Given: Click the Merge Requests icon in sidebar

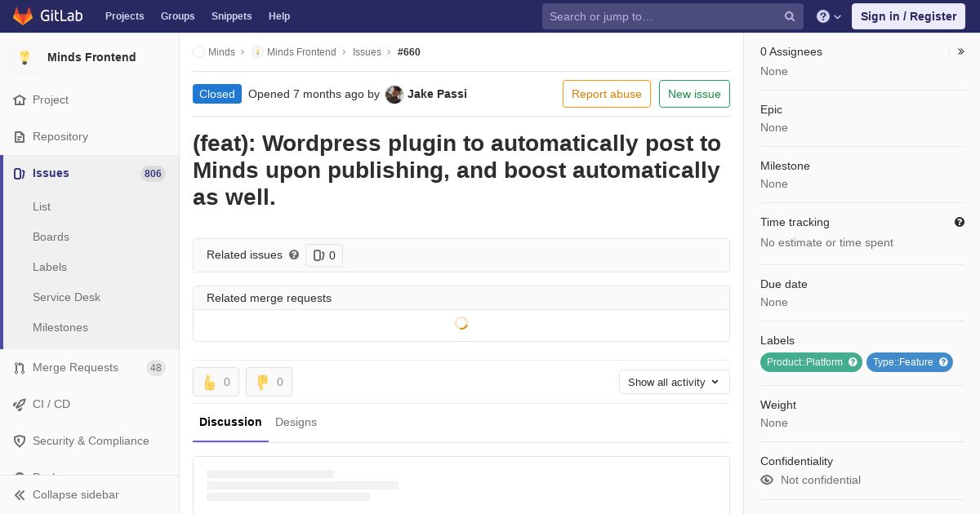Looking at the screenshot, I should [20, 368].
